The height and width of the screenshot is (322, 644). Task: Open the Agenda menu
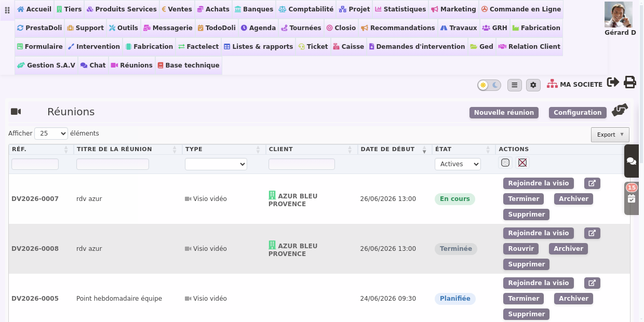click(x=258, y=28)
